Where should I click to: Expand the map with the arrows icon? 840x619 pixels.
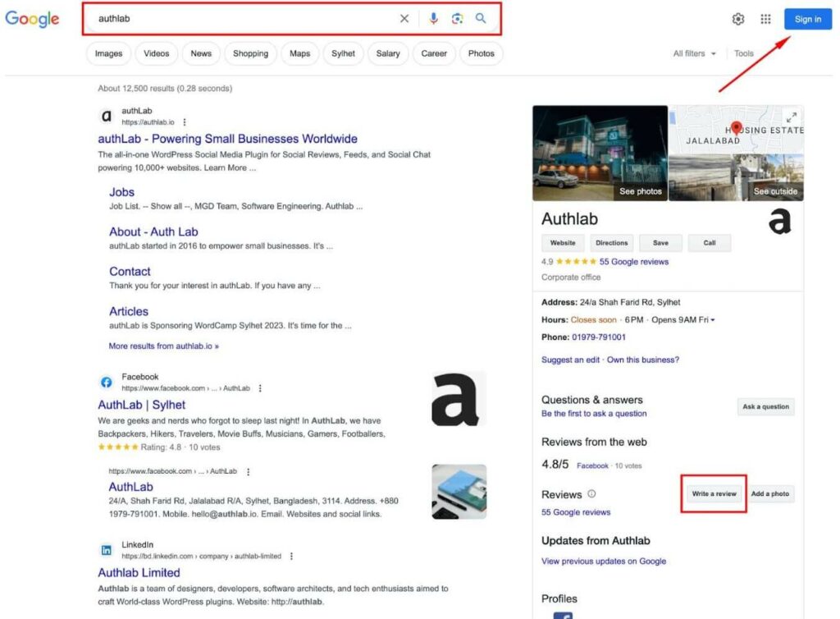[792, 117]
